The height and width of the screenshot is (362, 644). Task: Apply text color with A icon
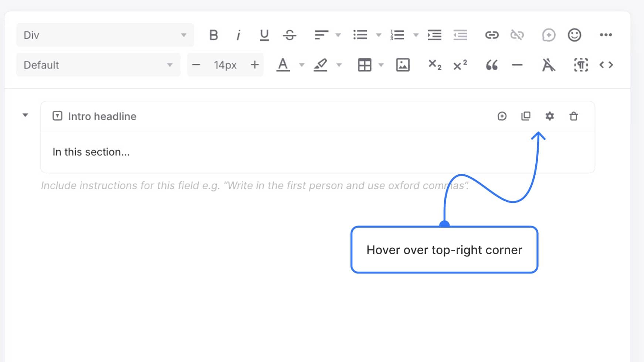pos(283,65)
